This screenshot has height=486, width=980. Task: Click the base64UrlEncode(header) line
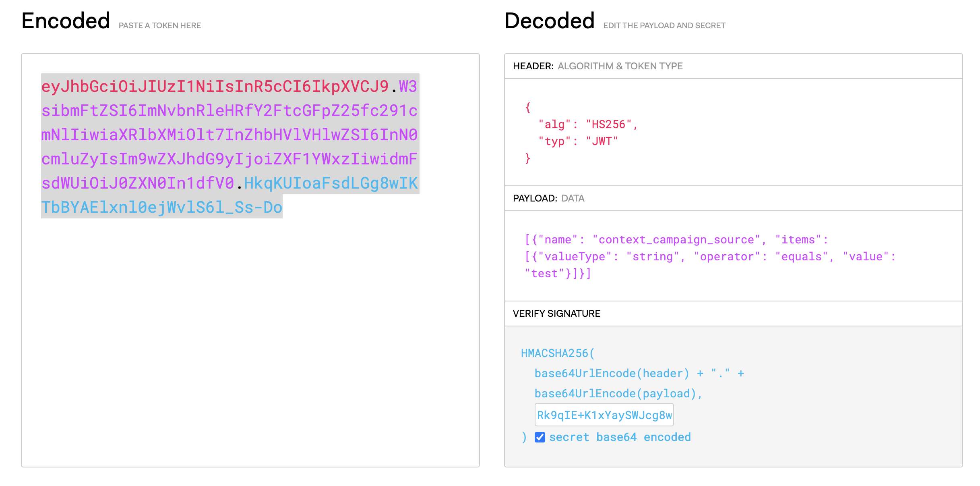tap(639, 374)
